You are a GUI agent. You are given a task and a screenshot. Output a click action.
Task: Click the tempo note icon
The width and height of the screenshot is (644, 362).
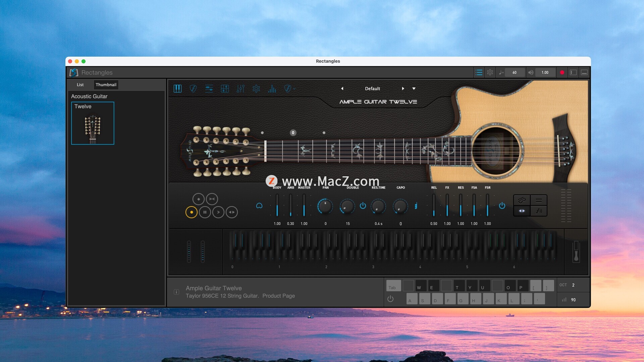(x=501, y=72)
